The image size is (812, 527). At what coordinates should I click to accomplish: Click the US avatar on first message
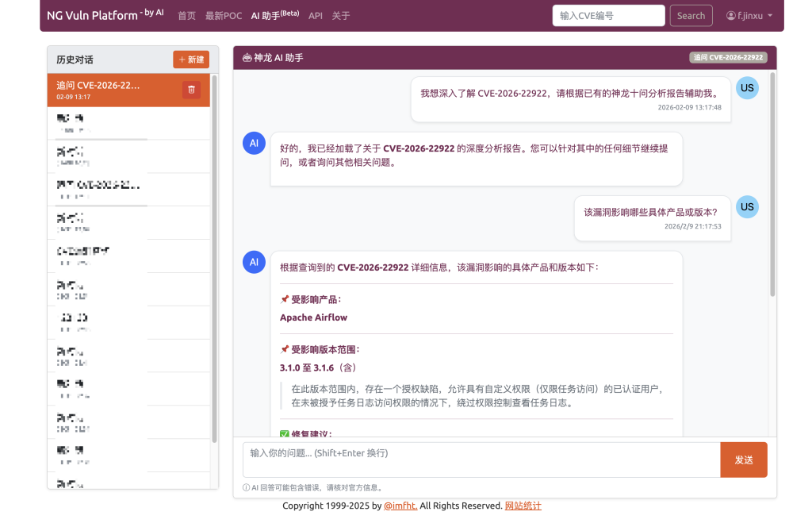click(747, 88)
